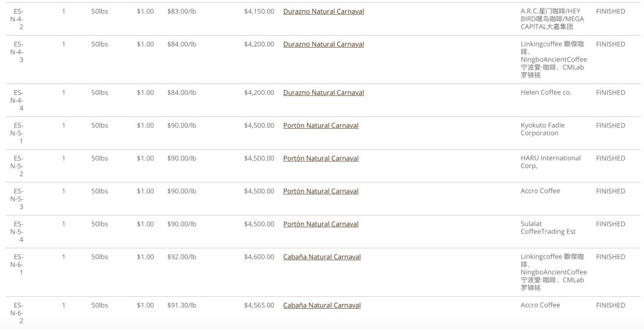Click the HARU International Corp, bidder text

[550, 162]
